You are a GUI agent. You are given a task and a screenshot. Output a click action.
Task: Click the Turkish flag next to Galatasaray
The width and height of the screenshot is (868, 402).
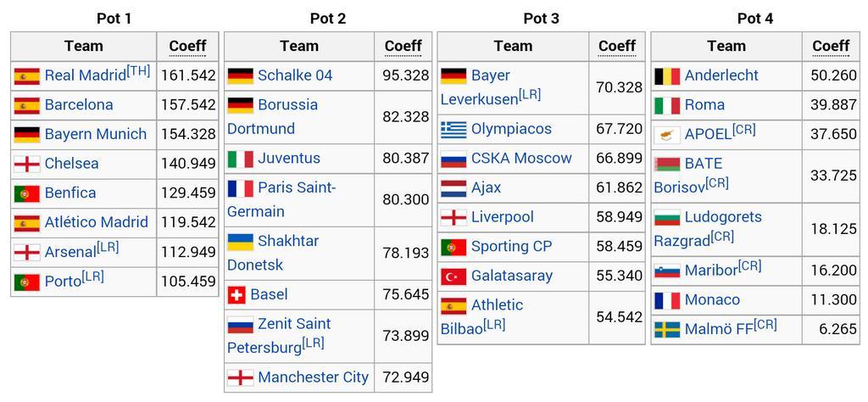click(454, 276)
